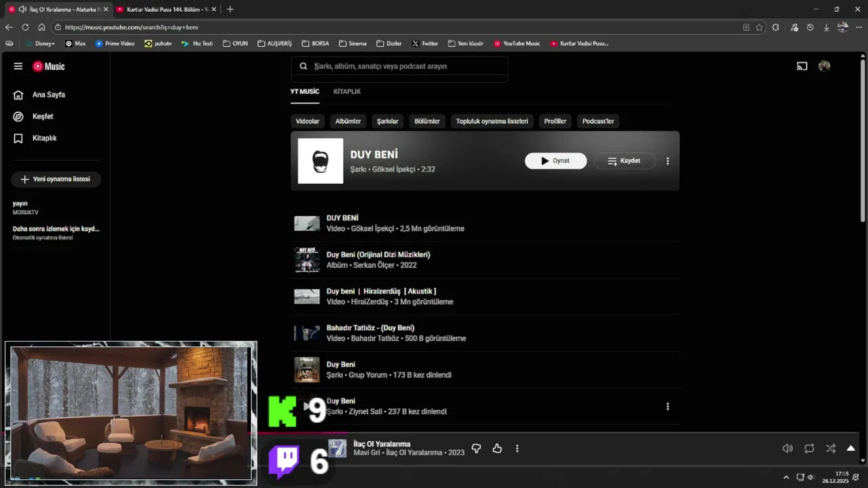Open Göksel İpekçi artist link in top result
The height and width of the screenshot is (488, 868).
click(x=393, y=169)
